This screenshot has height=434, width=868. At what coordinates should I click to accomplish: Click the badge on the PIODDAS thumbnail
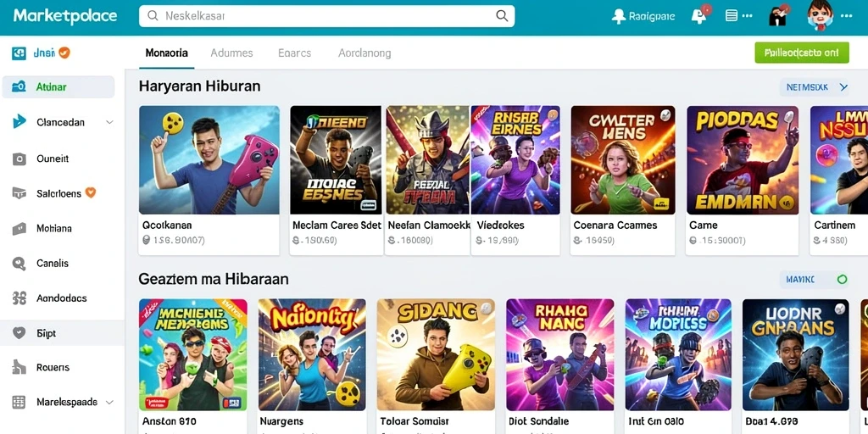click(790, 115)
